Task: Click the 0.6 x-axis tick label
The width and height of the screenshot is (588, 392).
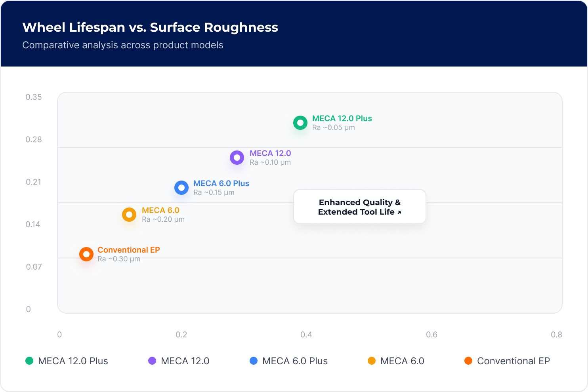Action: point(432,335)
